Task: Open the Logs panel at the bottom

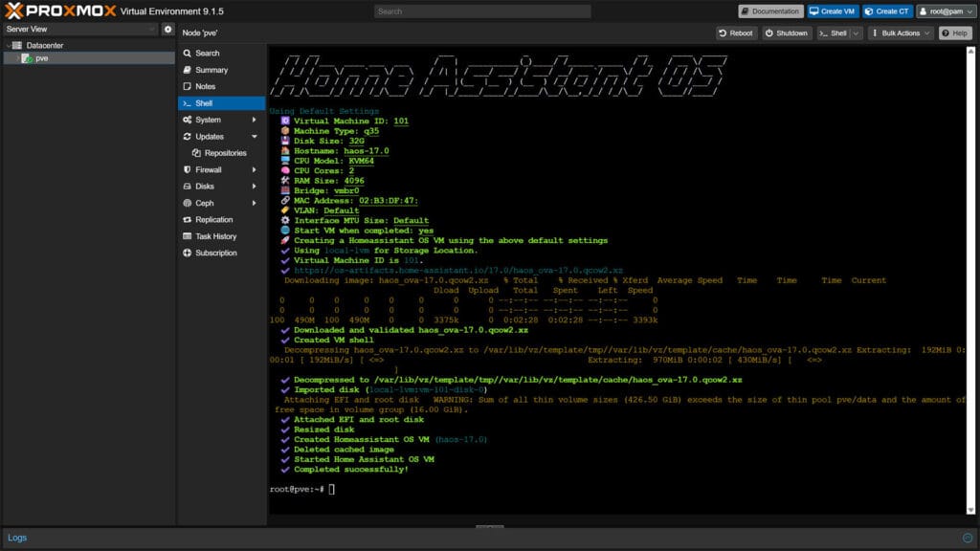Action: point(17,538)
